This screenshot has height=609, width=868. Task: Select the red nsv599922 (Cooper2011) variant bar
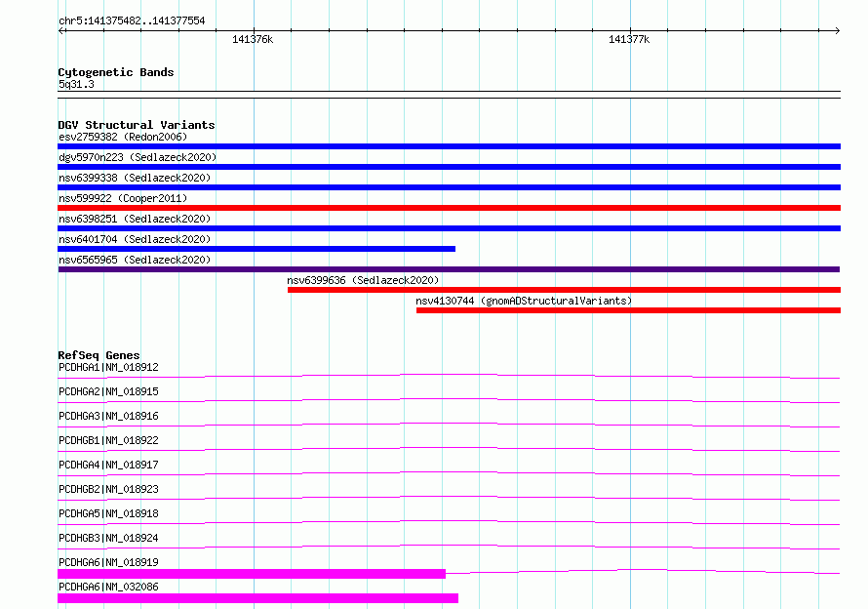pos(449,208)
